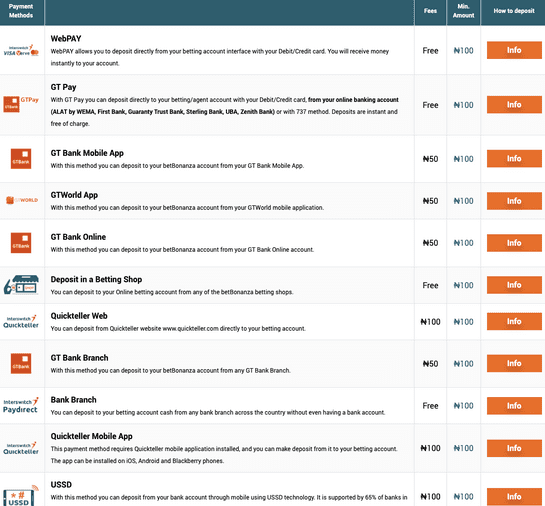
Task: Select the GTWorld App title
Action: point(74,195)
